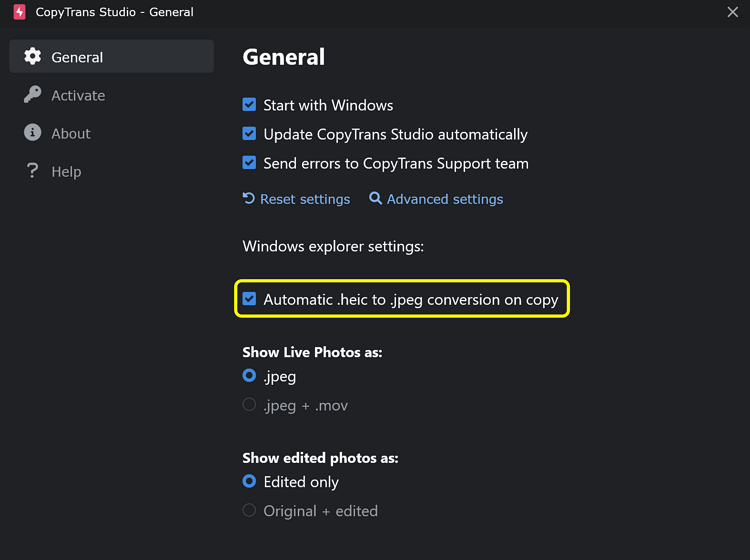Click the Reset settings link
This screenshot has width=750, height=560.
305,199
